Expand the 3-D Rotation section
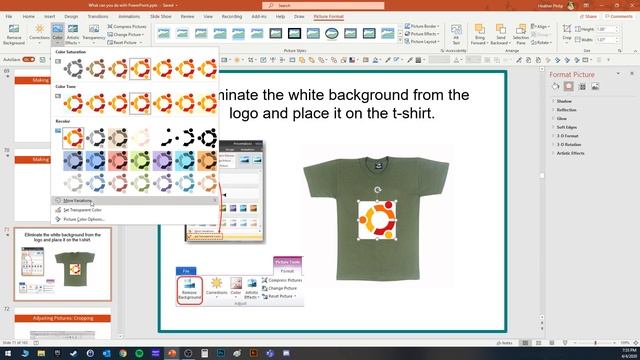This screenshot has width=640, height=360. click(x=569, y=144)
